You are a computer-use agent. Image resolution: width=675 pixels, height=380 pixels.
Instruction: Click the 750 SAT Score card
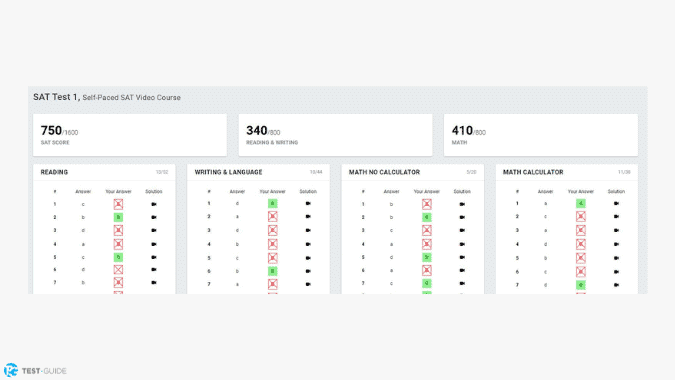(x=130, y=135)
